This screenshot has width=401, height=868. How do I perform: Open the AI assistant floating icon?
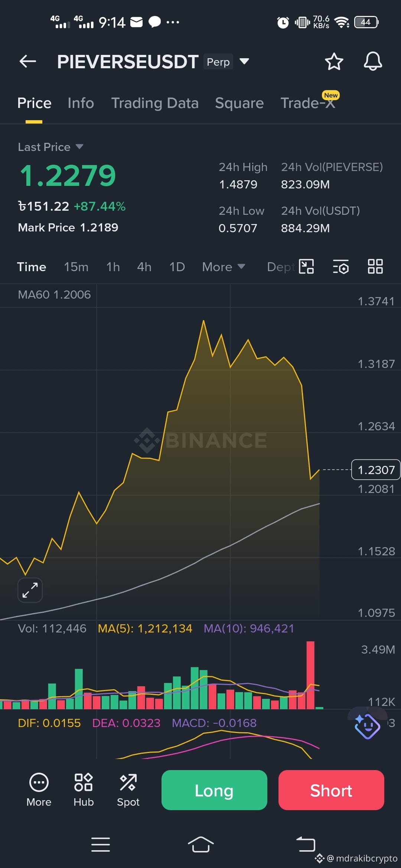(x=367, y=726)
